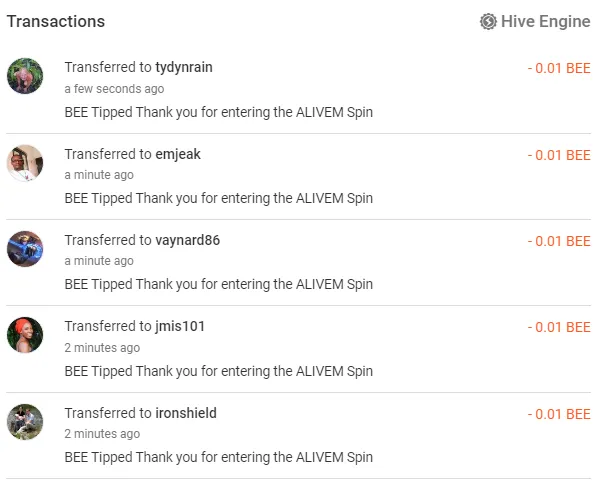Click the Hive Engine gear icon
This screenshot has height=482, width=600.
(488, 21)
